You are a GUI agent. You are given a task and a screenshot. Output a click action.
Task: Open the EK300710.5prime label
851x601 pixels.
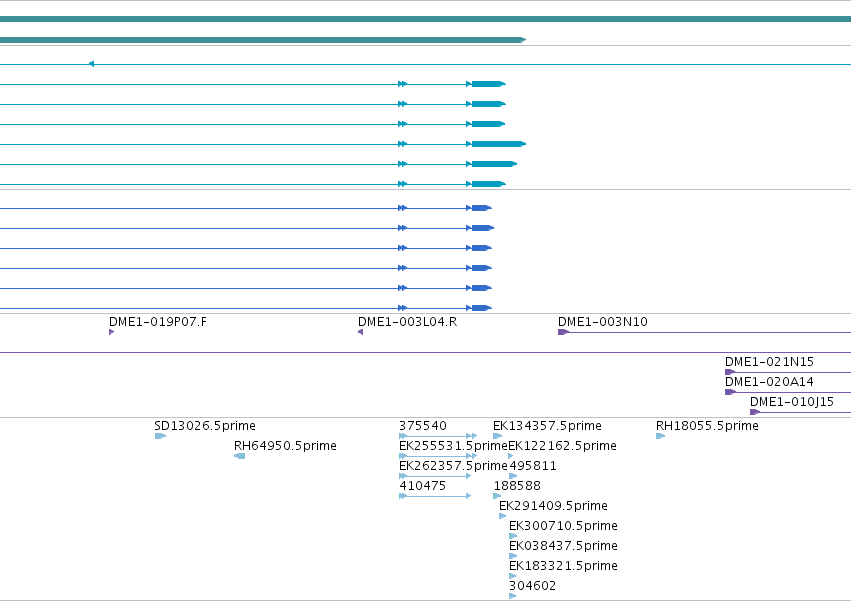(563, 526)
